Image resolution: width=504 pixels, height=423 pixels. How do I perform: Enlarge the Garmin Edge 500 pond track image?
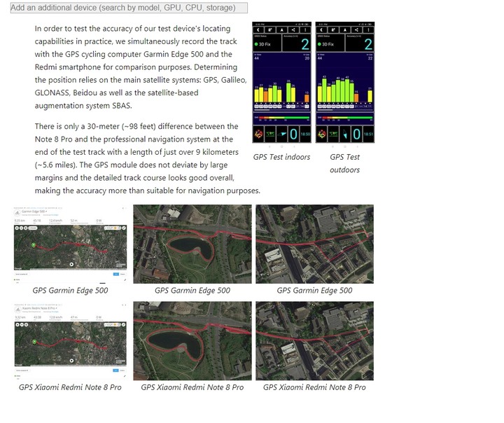coord(192,244)
